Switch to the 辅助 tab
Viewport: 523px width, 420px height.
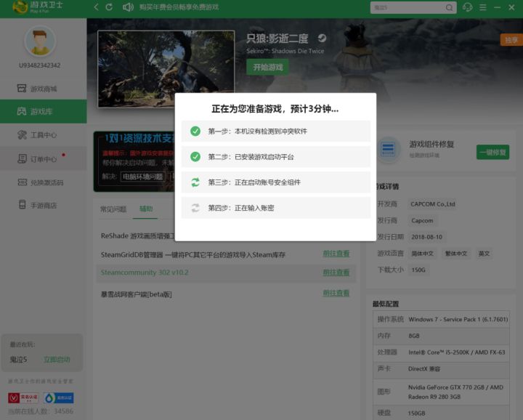tap(146, 209)
